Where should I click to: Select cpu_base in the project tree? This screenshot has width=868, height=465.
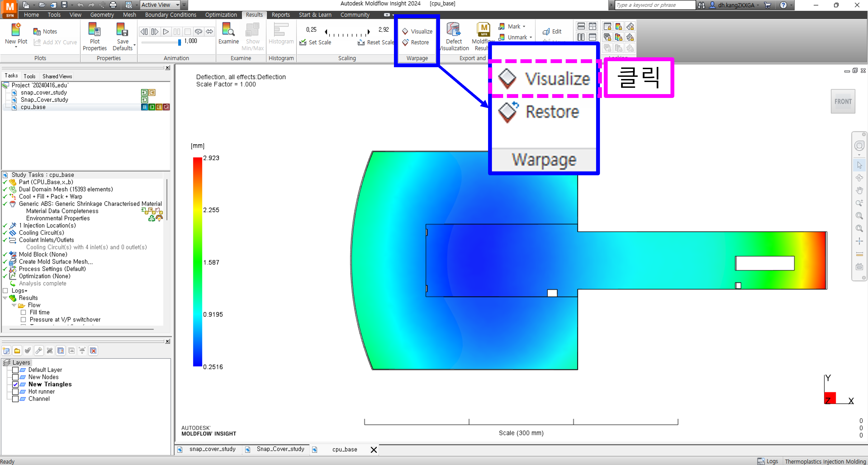coord(33,107)
